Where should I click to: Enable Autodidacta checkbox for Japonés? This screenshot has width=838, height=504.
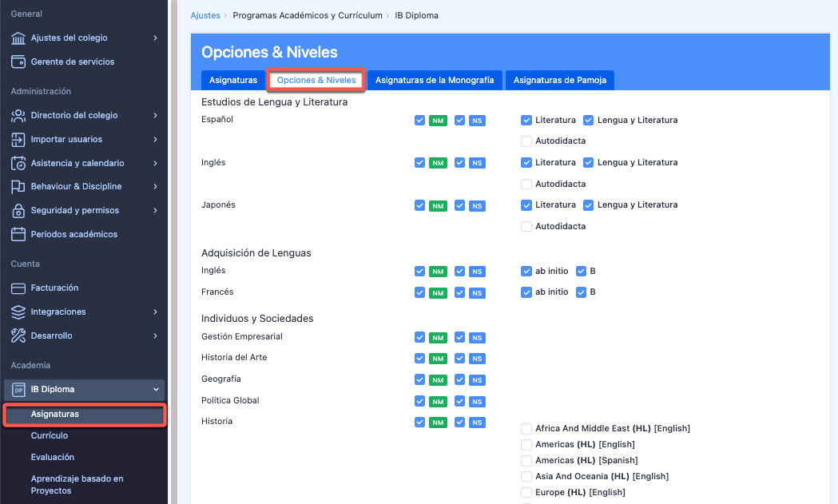pos(526,227)
